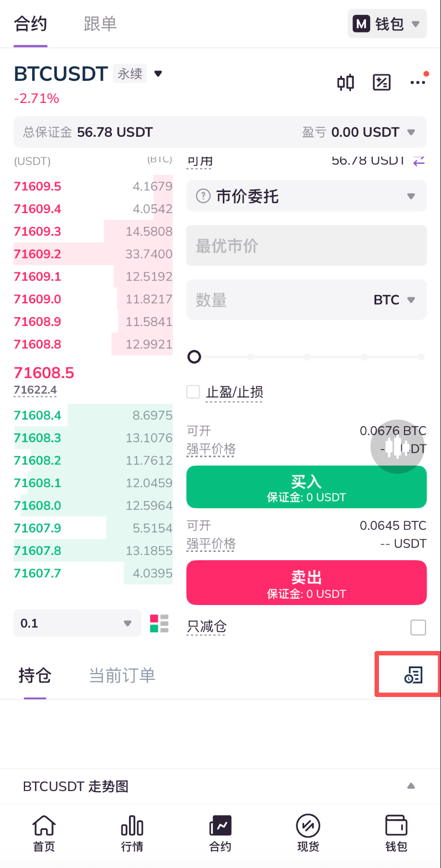Click the position size slider handle
The width and height of the screenshot is (441, 868).
(194, 357)
